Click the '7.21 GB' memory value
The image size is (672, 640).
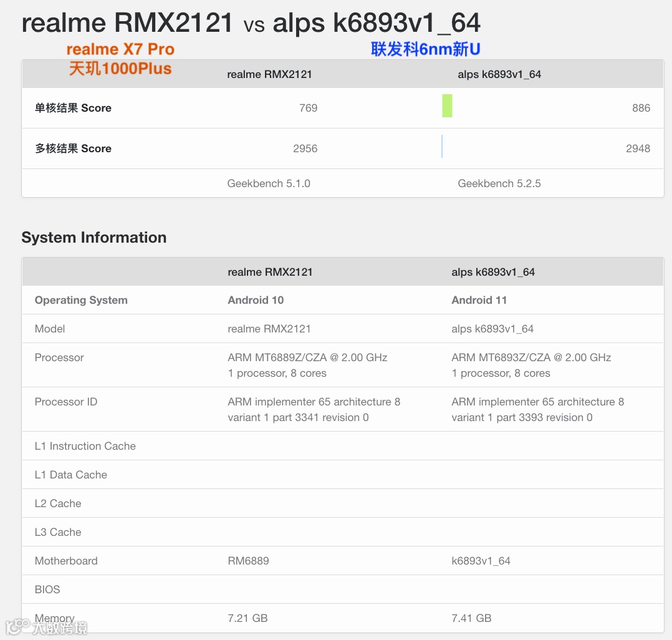click(x=247, y=618)
